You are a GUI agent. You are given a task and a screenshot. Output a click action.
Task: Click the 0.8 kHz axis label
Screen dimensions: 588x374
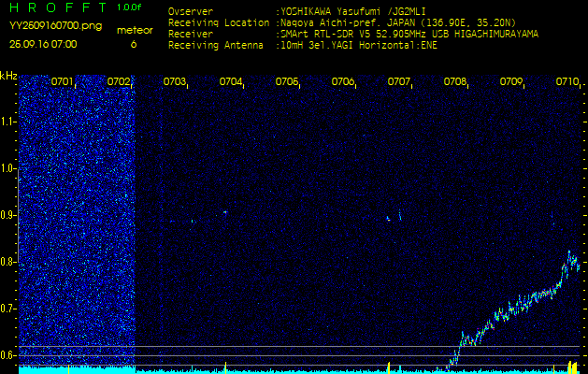(x=7, y=262)
